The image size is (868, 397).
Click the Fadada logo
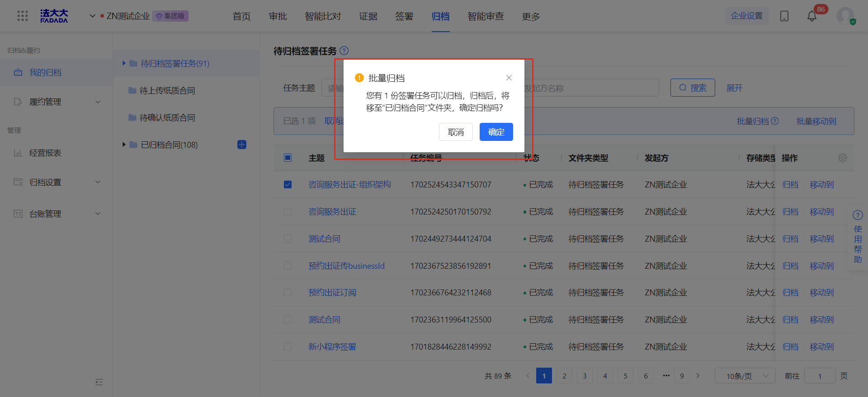pyautogui.click(x=54, y=16)
